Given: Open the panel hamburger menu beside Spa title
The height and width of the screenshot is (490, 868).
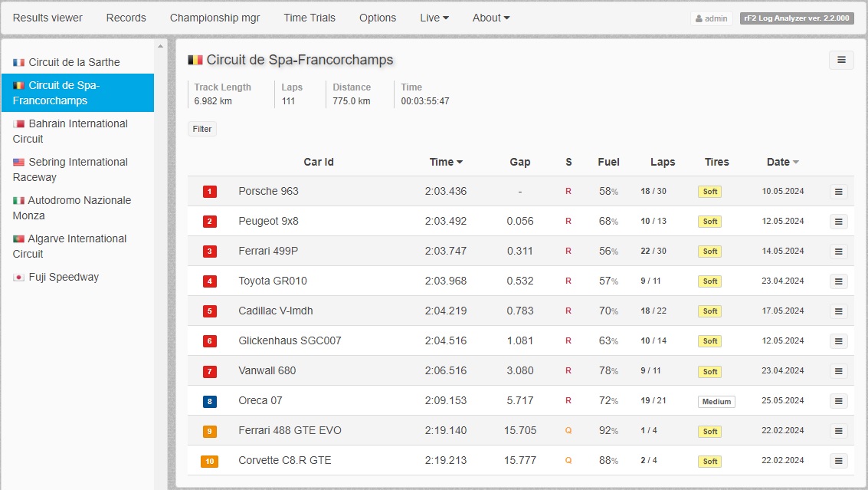Looking at the screenshot, I should coord(841,60).
